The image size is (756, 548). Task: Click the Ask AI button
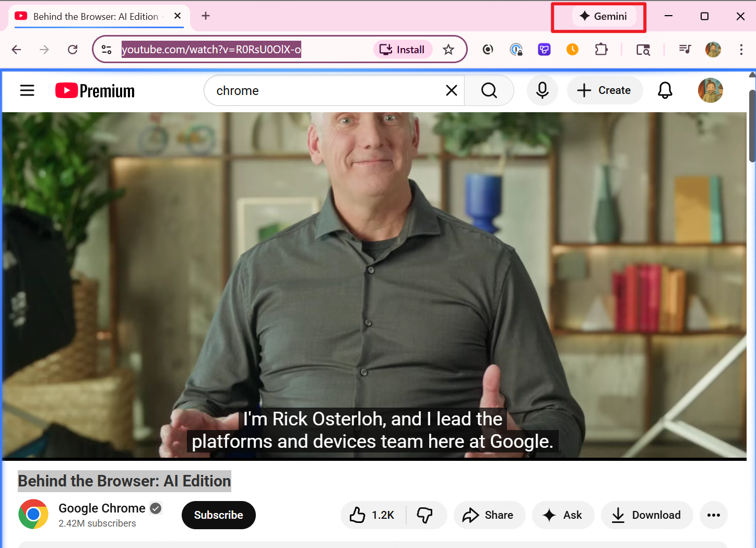click(563, 515)
